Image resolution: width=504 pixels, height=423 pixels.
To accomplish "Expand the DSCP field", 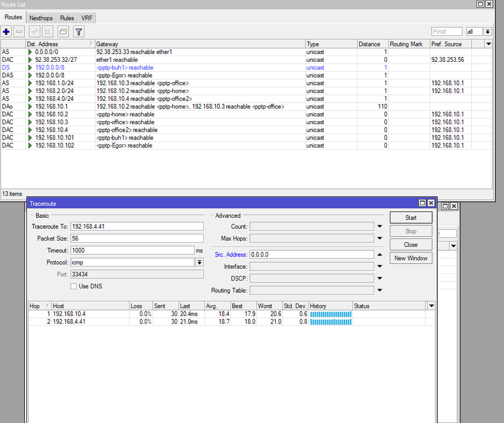I will (x=380, y=278).
